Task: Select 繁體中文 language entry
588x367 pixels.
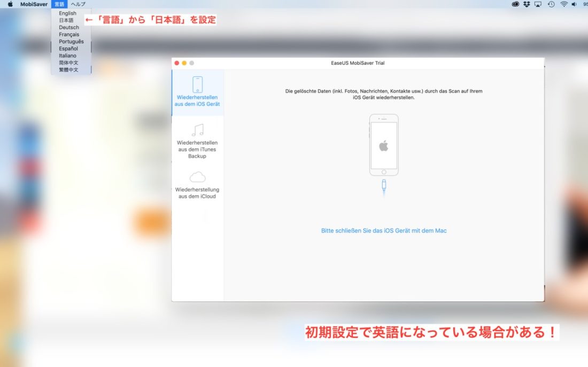Action: pos(68,70)
